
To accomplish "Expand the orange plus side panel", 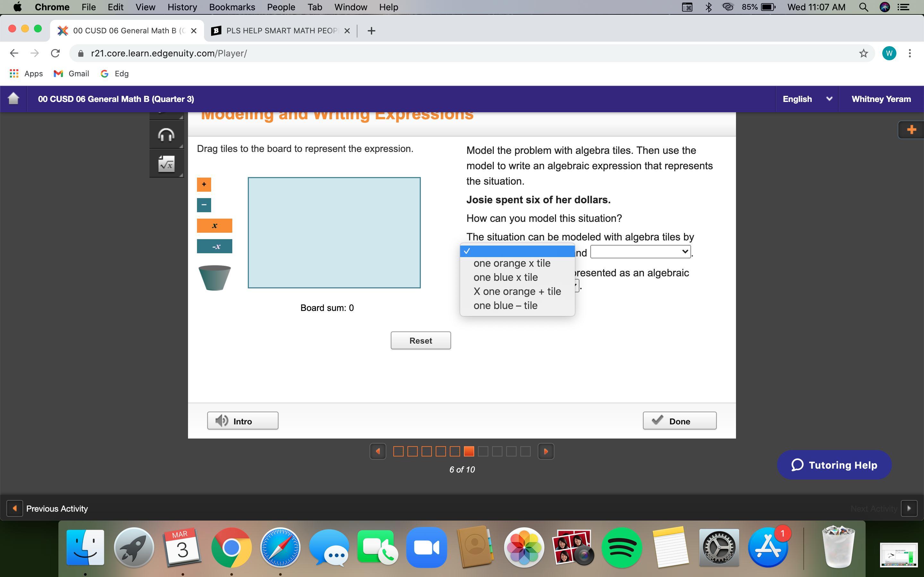I will 911,130.
